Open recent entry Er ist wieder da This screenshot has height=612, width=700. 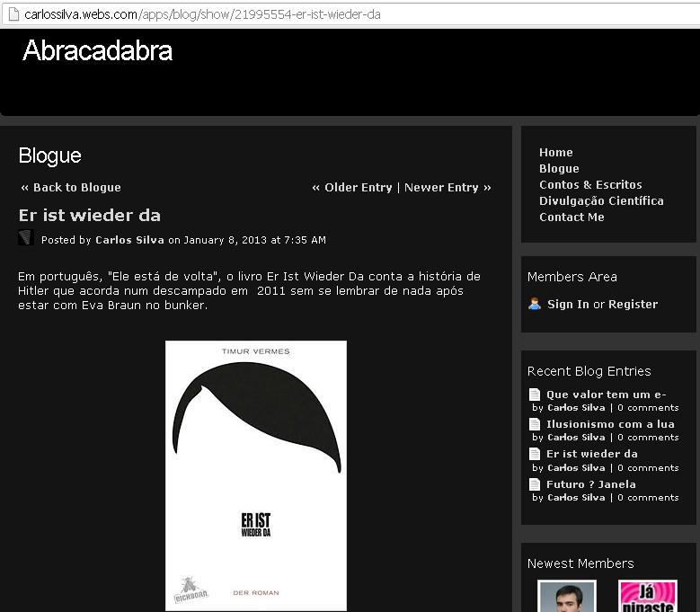(592, 454)
